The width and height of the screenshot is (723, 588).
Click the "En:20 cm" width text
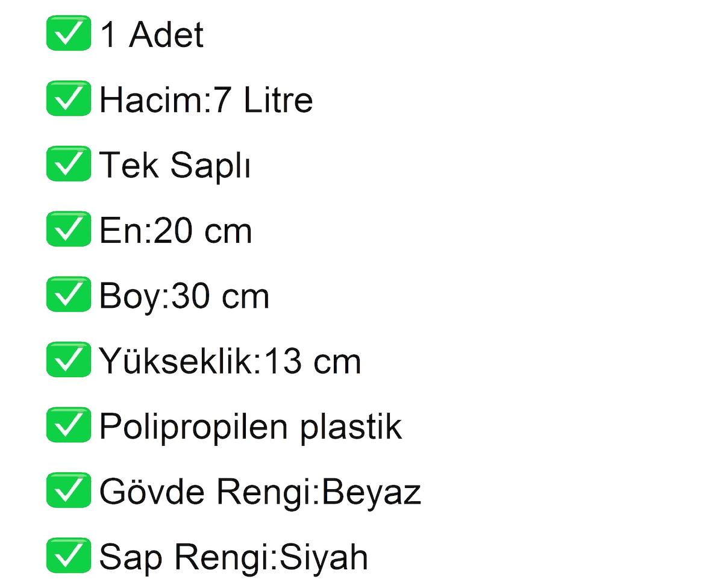[175, 230]
